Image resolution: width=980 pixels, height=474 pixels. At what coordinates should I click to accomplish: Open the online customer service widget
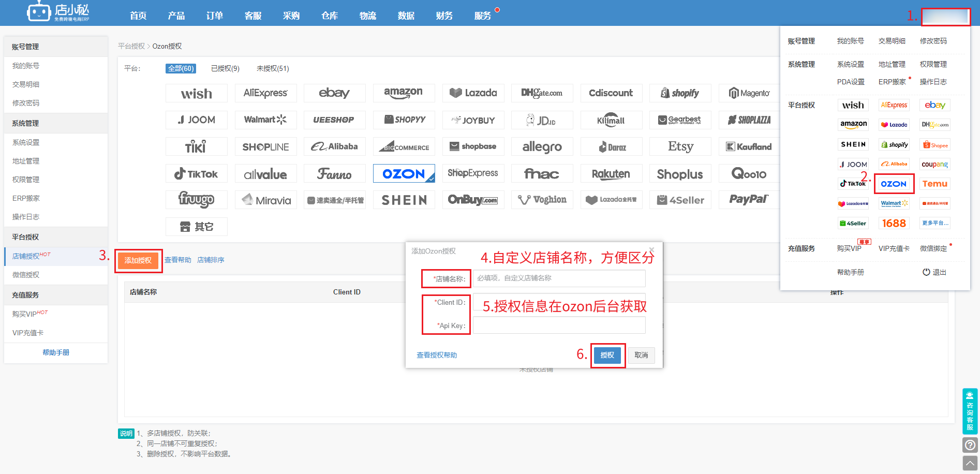click(970, 411)
